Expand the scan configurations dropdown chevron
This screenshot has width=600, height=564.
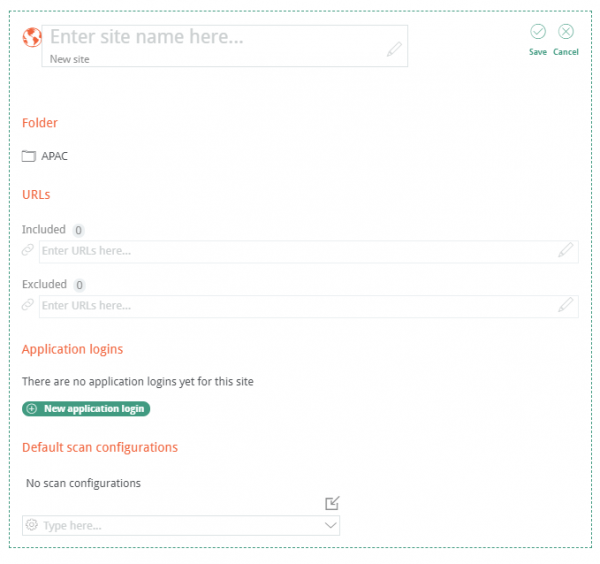tap(331, 525)
